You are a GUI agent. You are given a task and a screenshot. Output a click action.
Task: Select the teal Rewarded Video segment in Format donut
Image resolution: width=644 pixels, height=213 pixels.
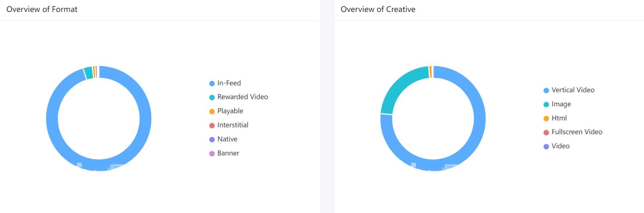pyautogui.click(x=88, y=73)
